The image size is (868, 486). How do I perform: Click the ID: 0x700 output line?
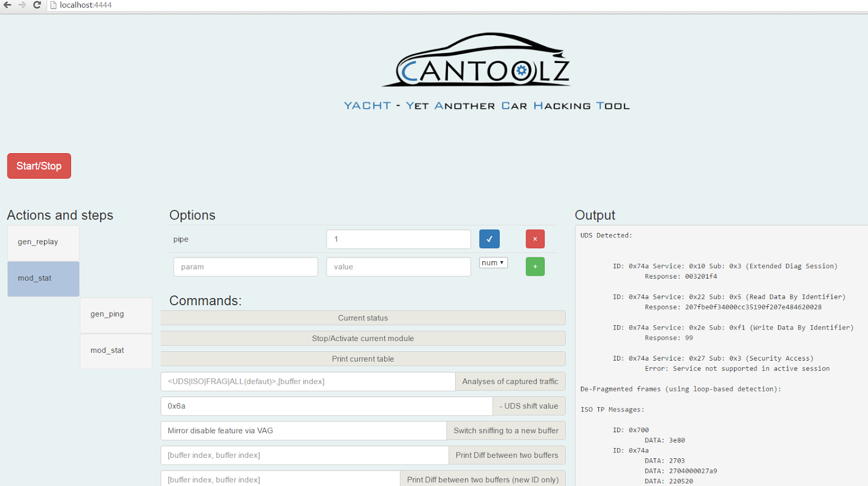[x=631, y=430]
